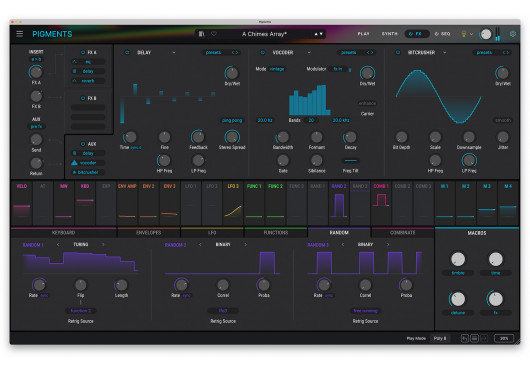Viewport: 530px width, 371px height.
Task: Select the COMB 1 modulation source
Action: 381,203
